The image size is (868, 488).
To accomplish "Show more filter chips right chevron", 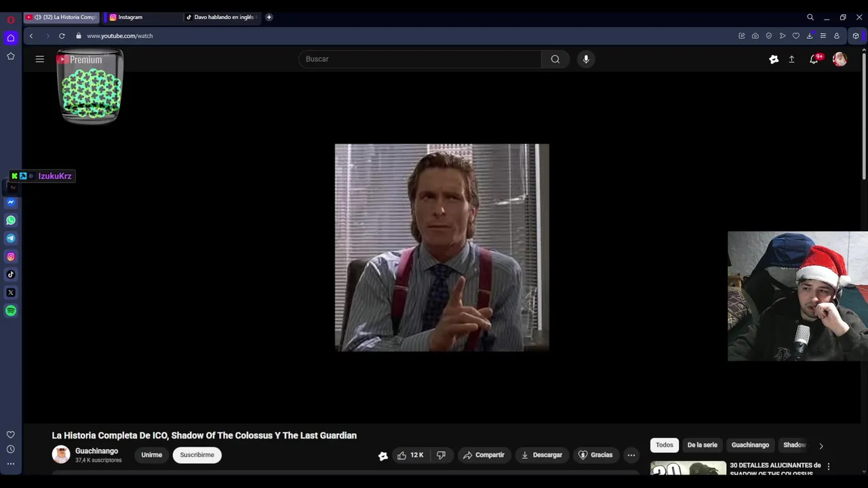I will [821, 445].
